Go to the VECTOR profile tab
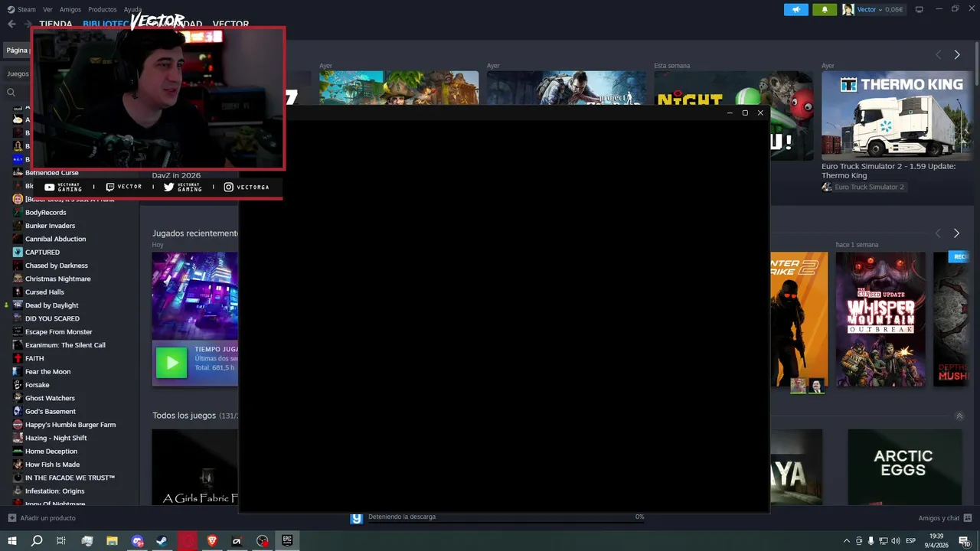 230,24
